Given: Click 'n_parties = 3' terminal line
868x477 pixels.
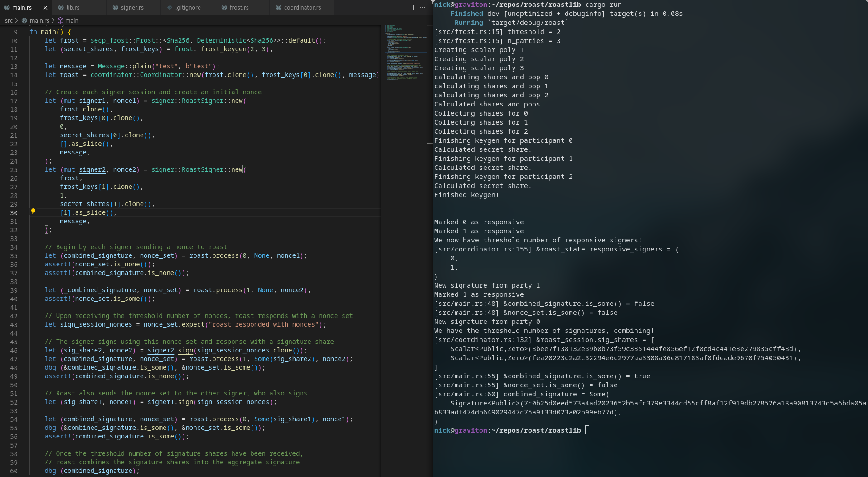Looking at the screenshot, I should (498, 41).
